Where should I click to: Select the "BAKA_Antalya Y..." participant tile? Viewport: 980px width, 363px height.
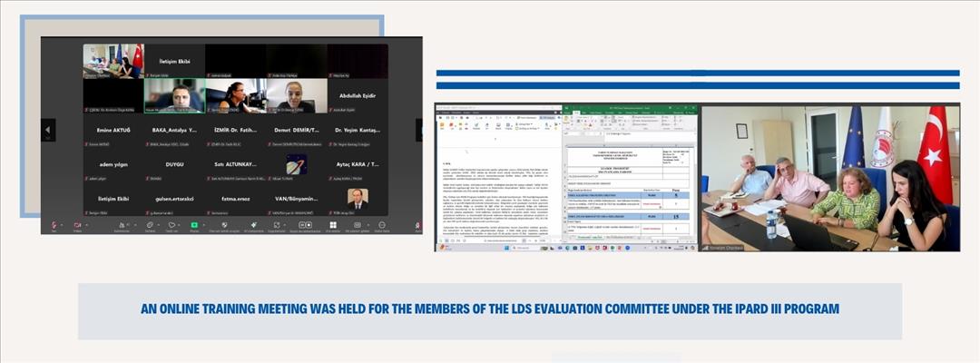(x=174, y=130)
